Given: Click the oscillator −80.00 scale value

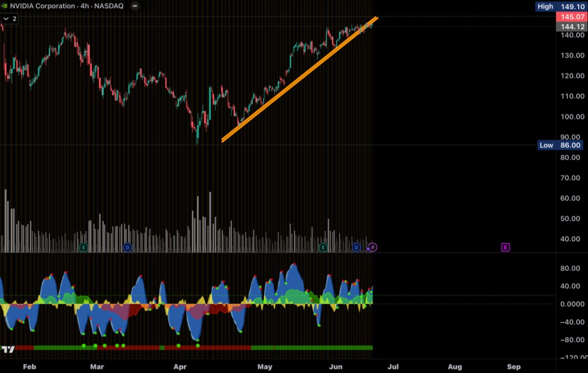Looking at the screenshot, I should [x=572, y=340].
